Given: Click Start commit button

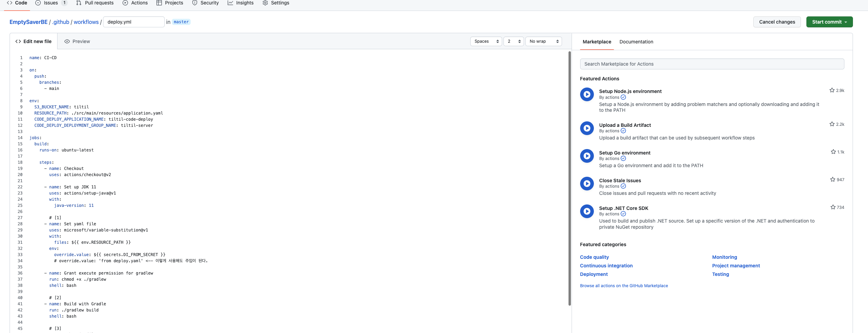Looking at the screenshot, I should [x=829, y=22].
